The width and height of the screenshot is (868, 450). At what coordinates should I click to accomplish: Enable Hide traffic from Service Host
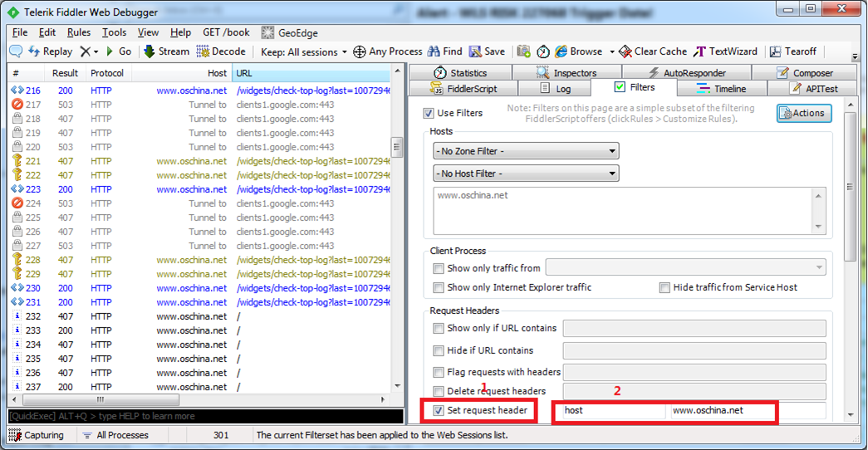664,288
